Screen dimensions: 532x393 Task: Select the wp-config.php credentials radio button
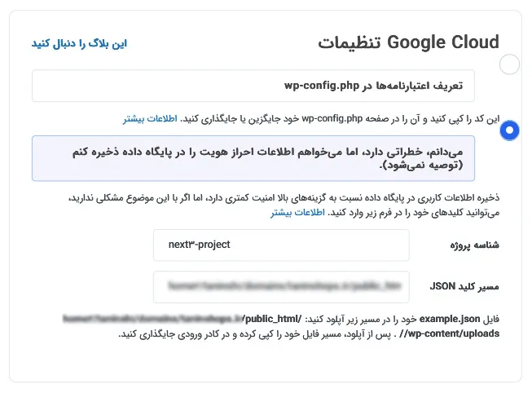(509, 64)
